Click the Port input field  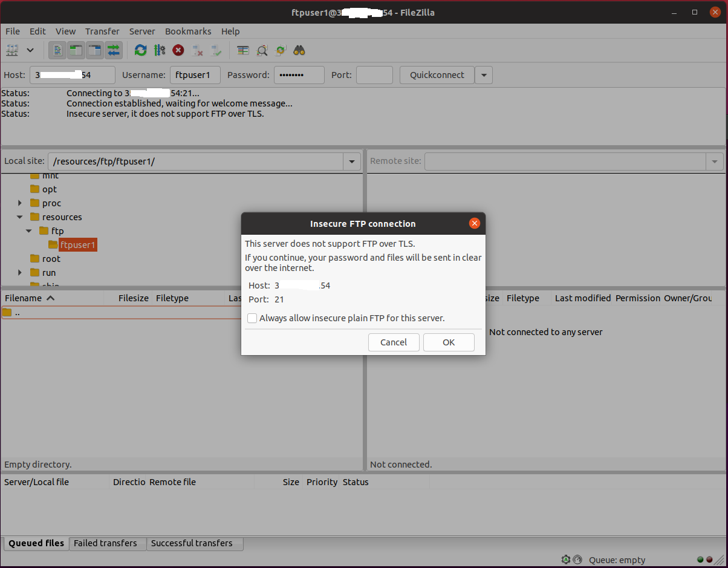(374, 75)
